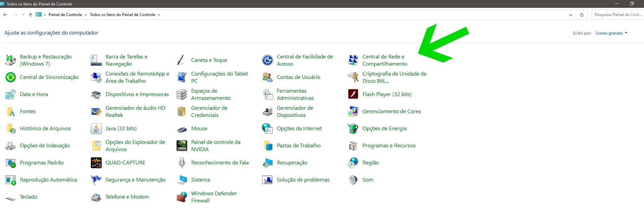
Task: Open the Gerenciador de áudio HD Realtek icon
Action: (96, 111)
